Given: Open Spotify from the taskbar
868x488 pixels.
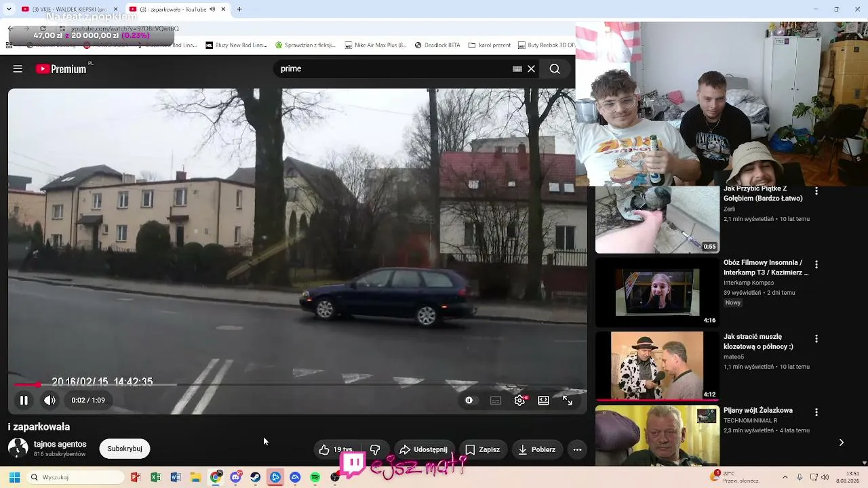Looking at the screenshot, I should click(315, 477).
